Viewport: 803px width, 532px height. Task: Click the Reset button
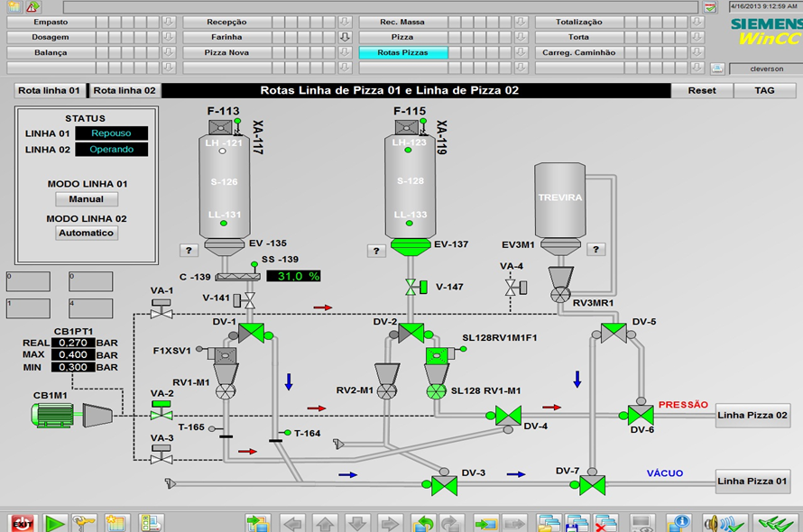[x=702, y=90]
